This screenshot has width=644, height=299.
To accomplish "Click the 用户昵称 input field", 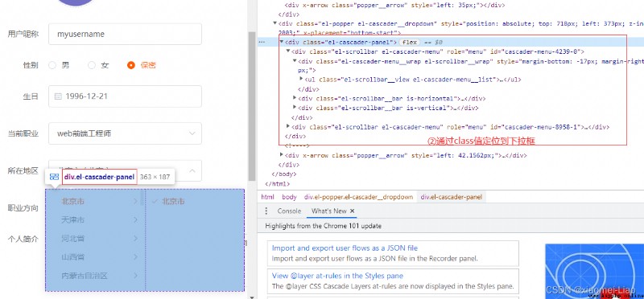I will tap(125, 34).
